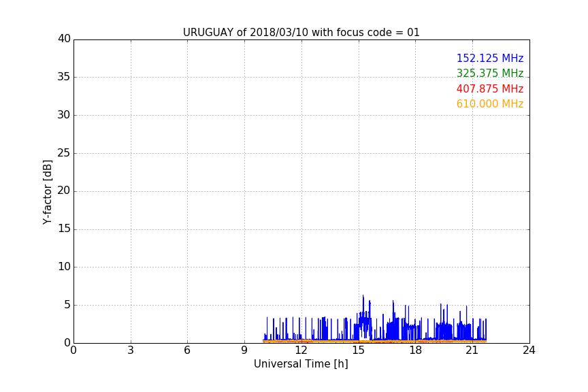
Task: Select the blue 152.125 MHz legend label
Action: 490,58
